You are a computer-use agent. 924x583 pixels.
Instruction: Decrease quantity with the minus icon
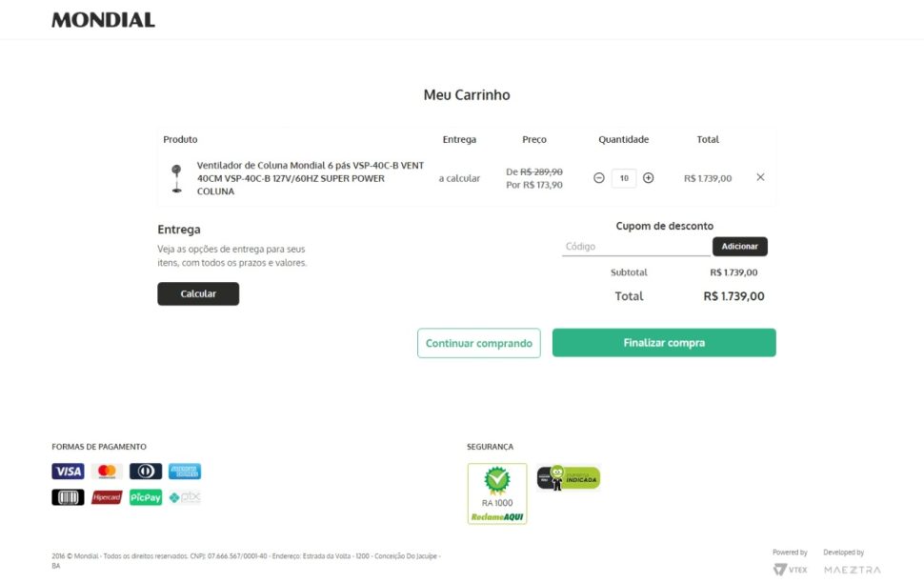point(599,178)
